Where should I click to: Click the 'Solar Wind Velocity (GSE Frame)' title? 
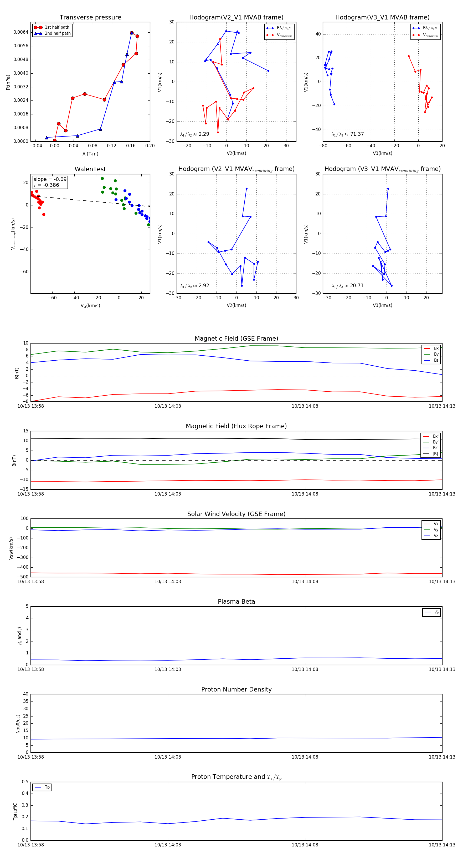(236, 514)
